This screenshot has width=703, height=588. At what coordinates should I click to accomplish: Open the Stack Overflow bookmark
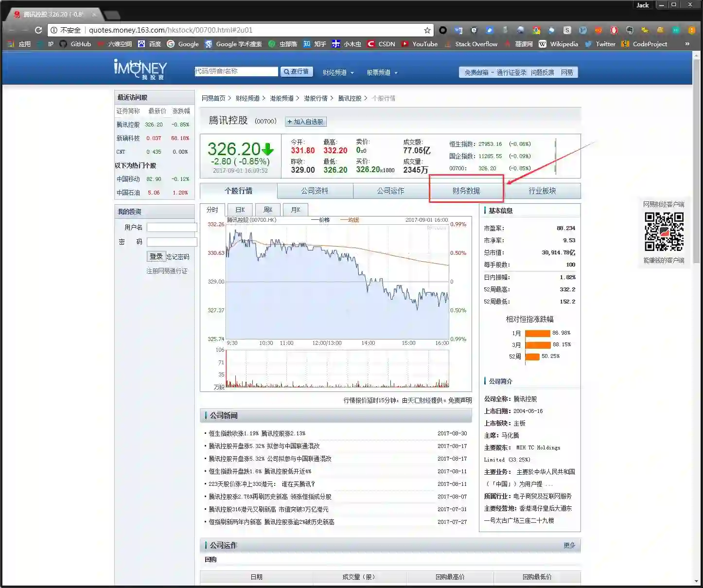471,44
